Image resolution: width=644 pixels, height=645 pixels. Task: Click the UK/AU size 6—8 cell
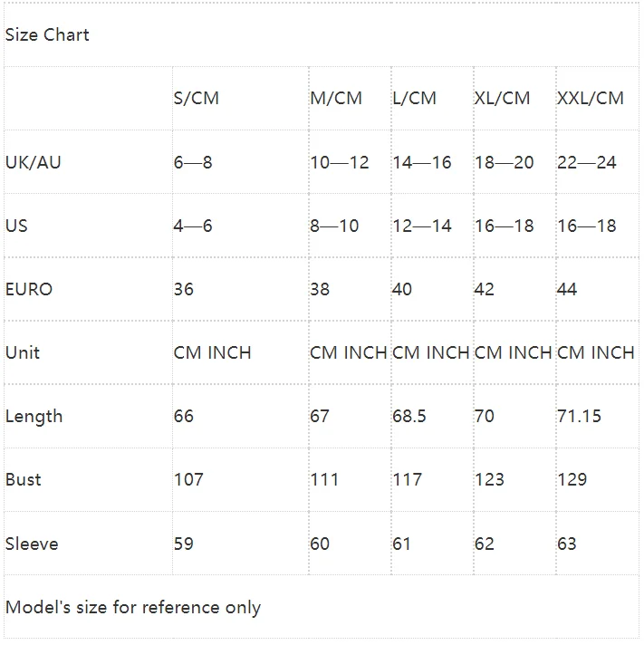coord(193,162)
